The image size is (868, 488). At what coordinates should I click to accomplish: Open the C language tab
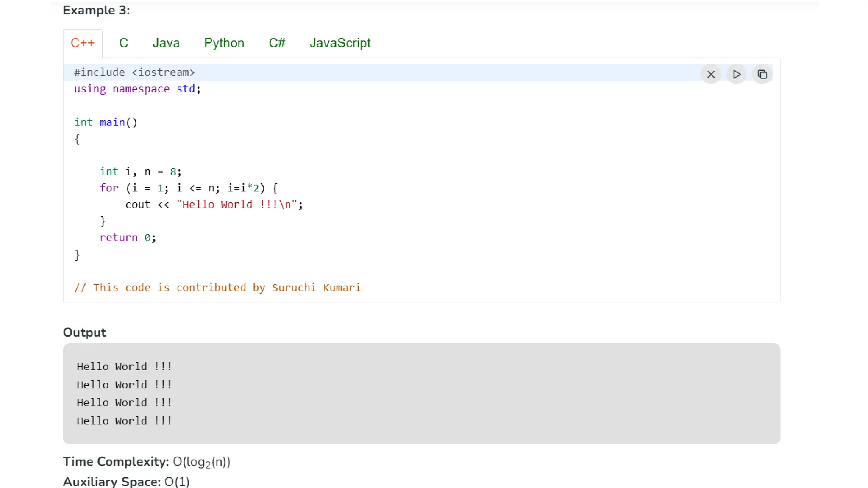click(123, 43)
